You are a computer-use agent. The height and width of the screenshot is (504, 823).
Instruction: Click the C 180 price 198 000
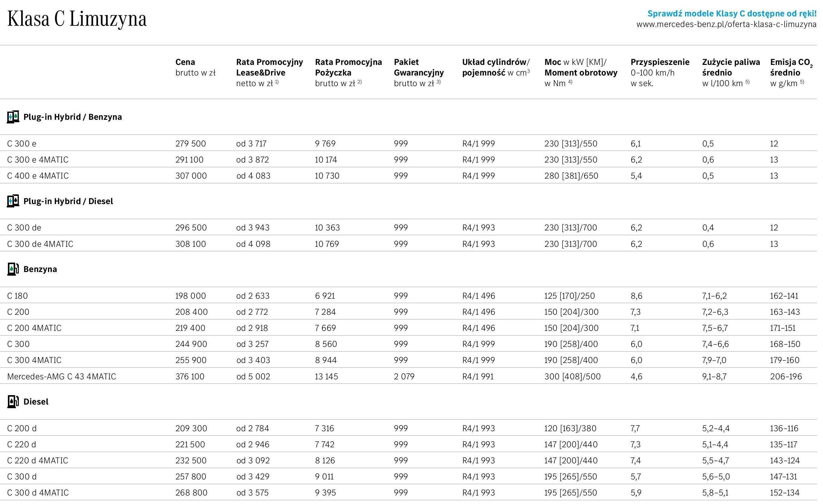tap(190, 296)
